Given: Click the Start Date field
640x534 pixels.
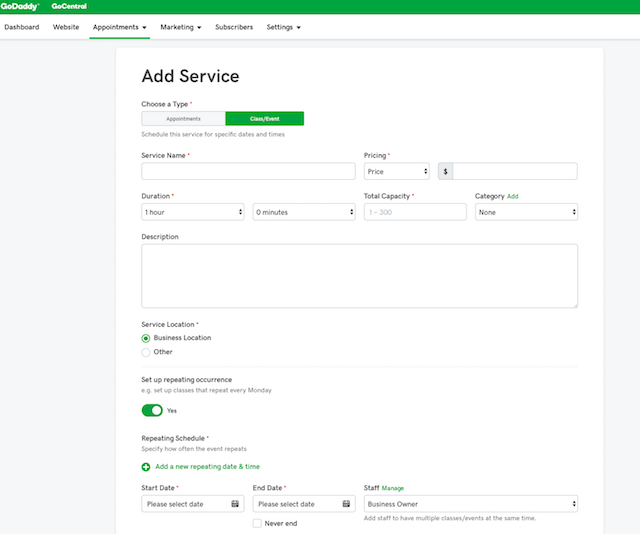Looking at the screenshot, I should (193, 504).
